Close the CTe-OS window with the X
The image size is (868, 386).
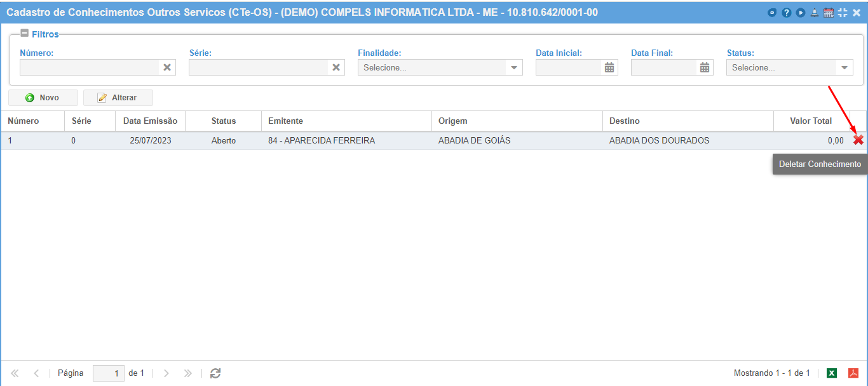click(x=857, y=13)
